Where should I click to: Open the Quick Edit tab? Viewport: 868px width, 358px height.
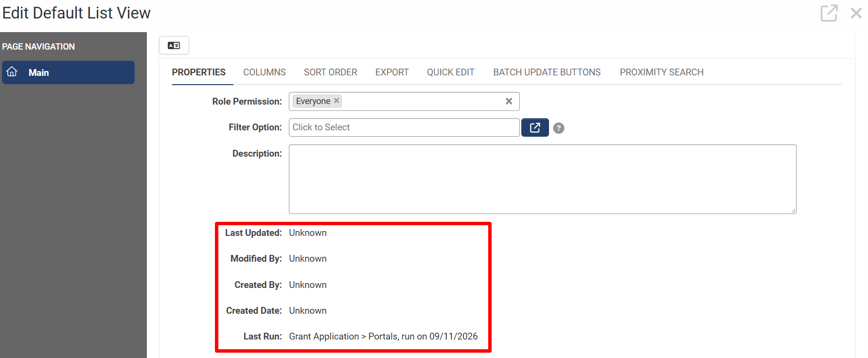(451, 72)
